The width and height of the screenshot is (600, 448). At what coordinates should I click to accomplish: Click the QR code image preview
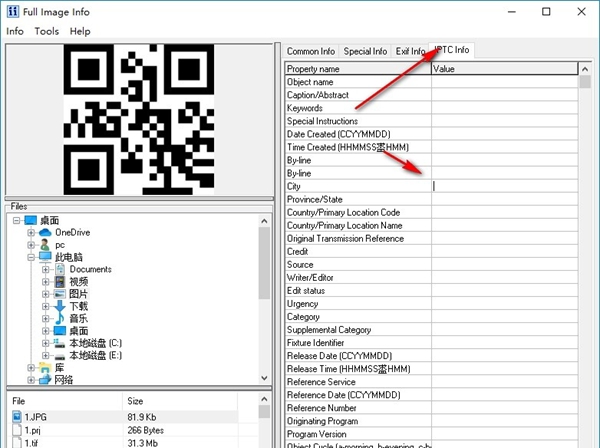coord(139,119)
